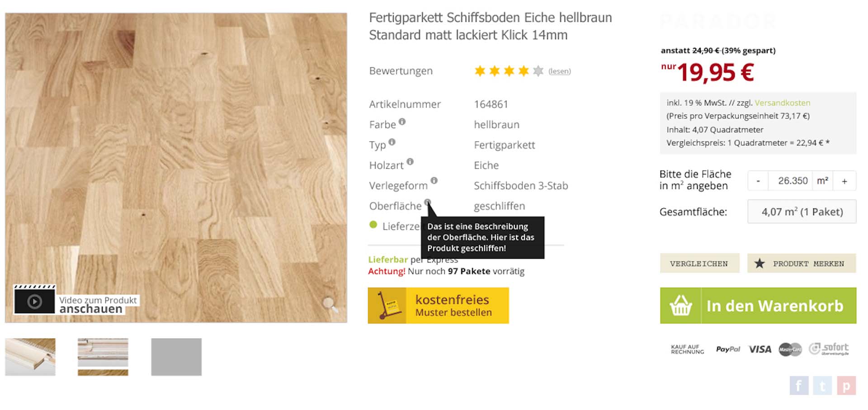Open the reviews via lesen link

tap(560, 71)
